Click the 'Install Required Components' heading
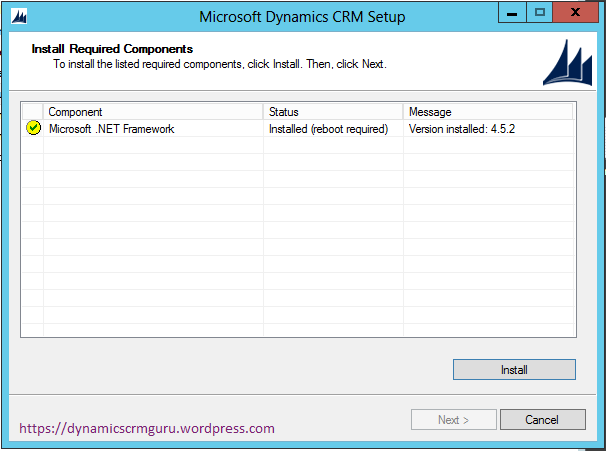This screenshot has height=451, width=606. point(112,48)
